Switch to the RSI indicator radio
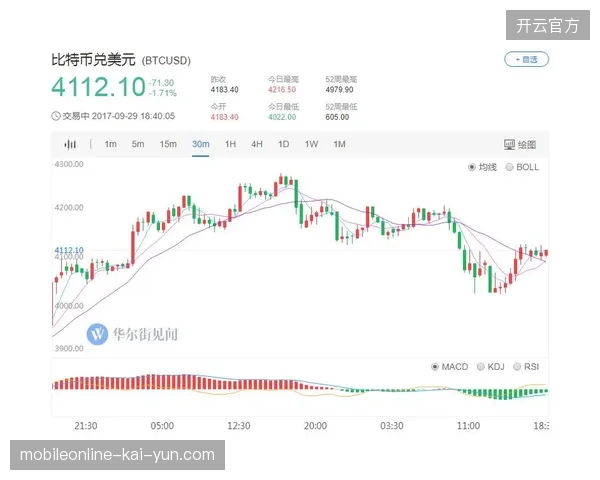 tap(517, 367)
